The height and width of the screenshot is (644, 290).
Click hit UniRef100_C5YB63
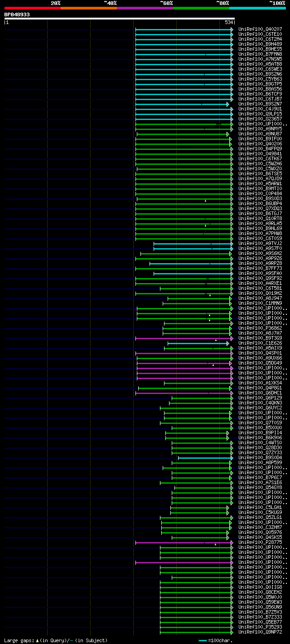tap(260, 79)
